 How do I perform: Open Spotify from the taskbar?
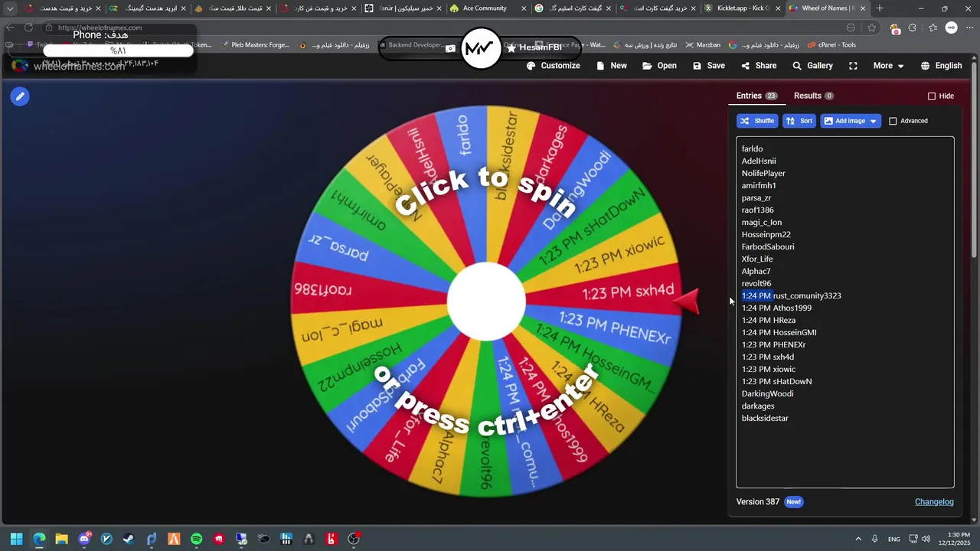196,539
